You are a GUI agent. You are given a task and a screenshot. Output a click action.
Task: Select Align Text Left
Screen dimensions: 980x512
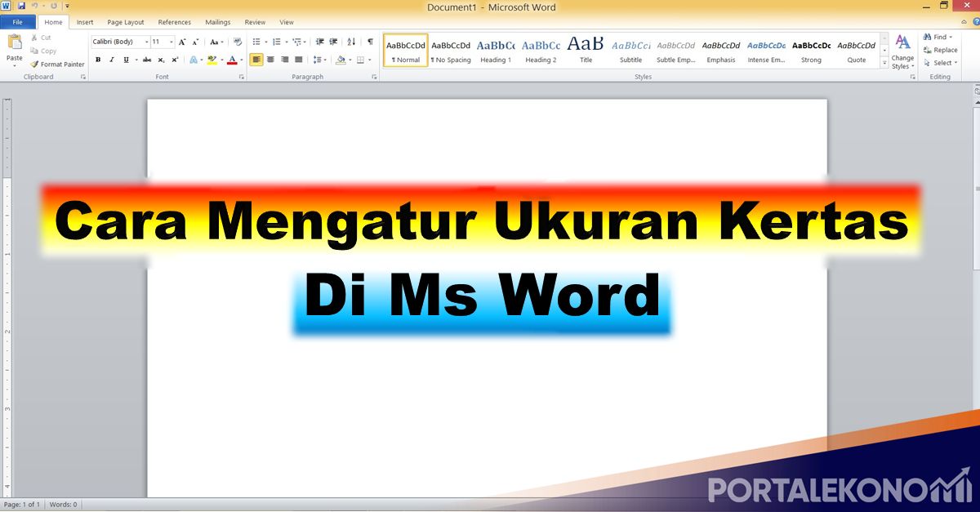[x=256, y=60]
